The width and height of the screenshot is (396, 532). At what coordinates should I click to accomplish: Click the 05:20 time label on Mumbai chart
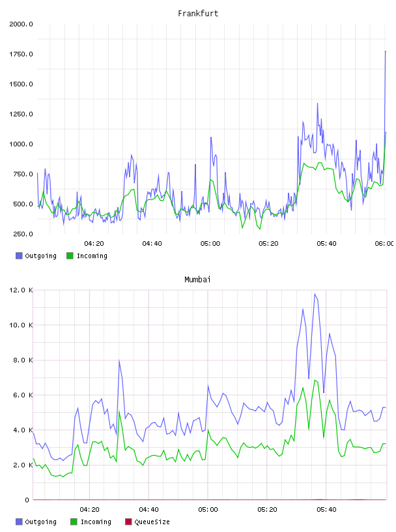click(x=267, y=510)
